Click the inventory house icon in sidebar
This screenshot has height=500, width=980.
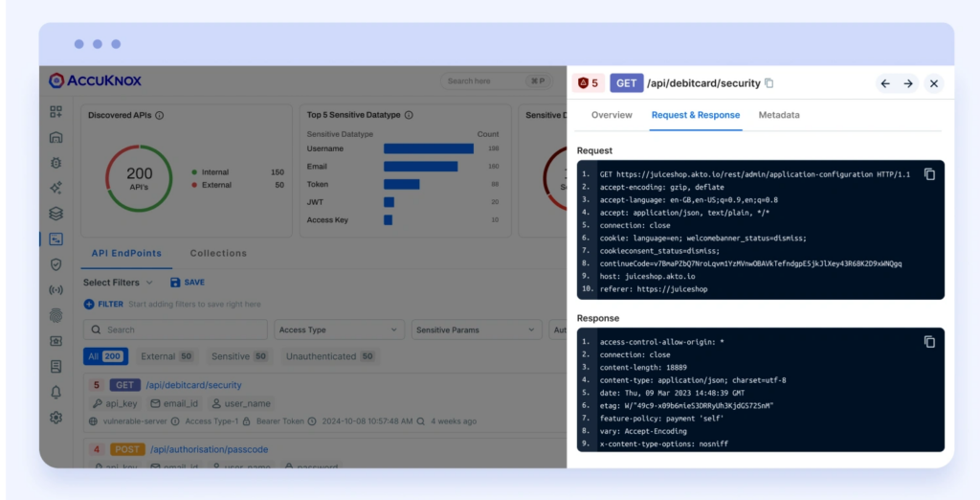56,137
